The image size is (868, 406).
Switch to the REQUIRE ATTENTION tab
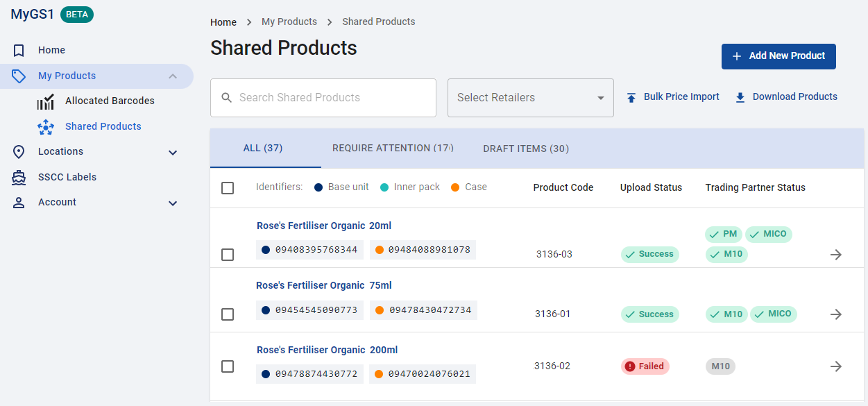tap(393, 148)
